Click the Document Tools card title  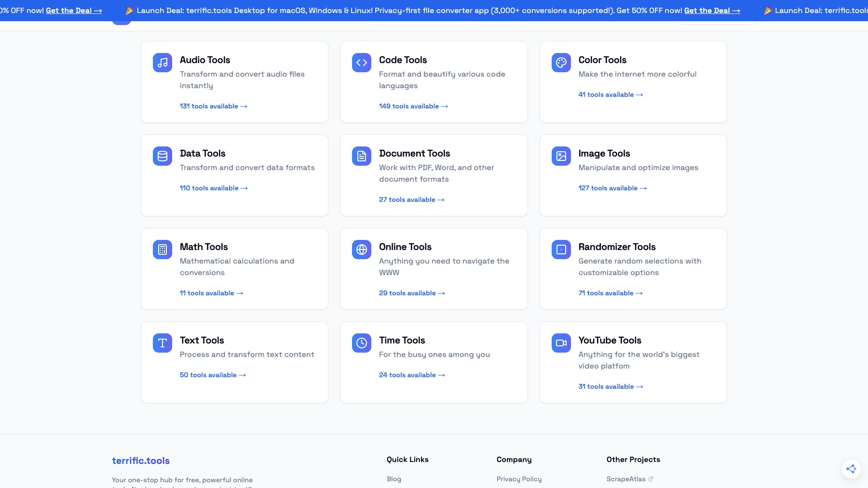pyautogui.click(x=415, y=153)
